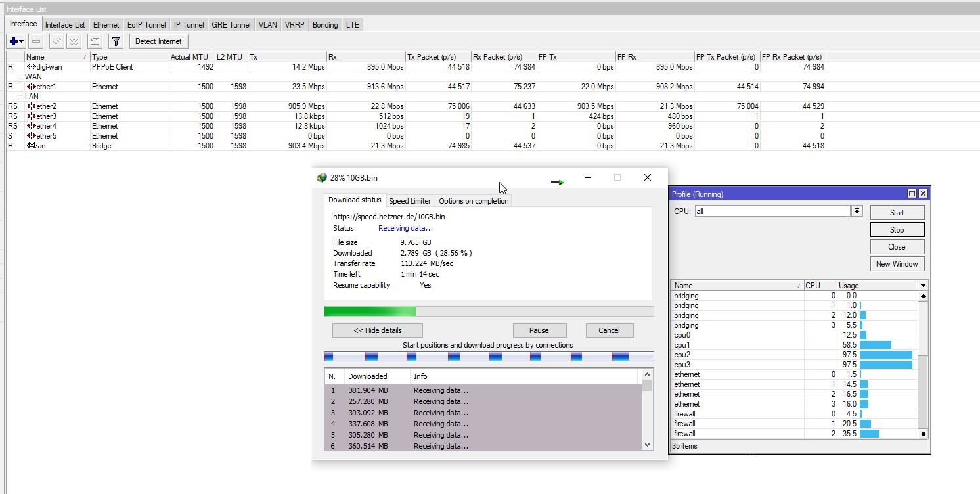Maximize the Profile window

(x=912, y=194)
